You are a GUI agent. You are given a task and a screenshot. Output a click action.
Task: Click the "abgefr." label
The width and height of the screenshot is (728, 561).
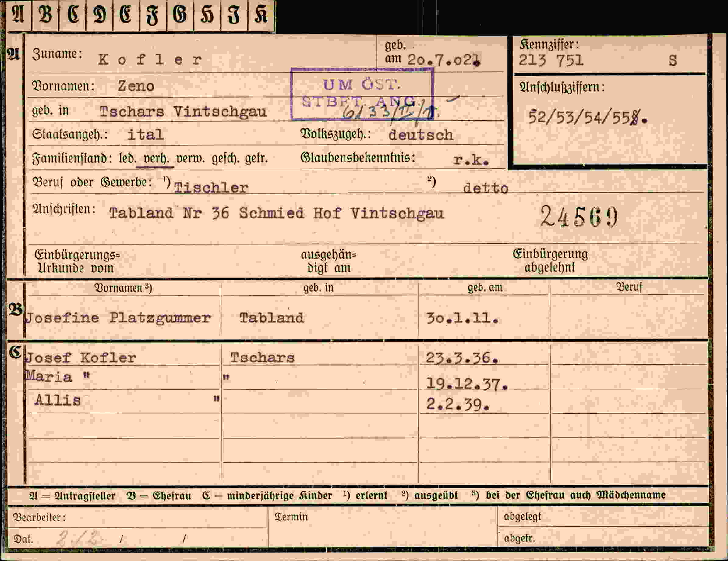tap(519, 539)
